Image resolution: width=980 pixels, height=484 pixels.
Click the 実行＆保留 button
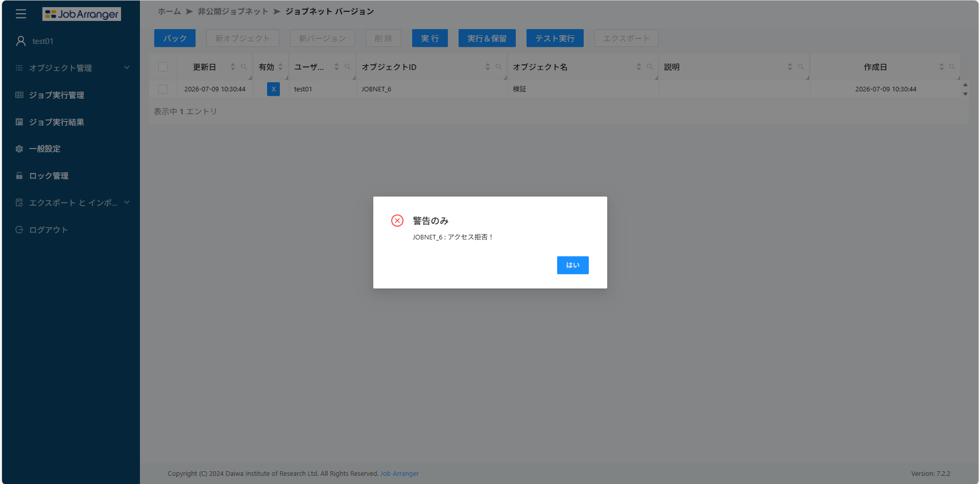coord(487,38)
